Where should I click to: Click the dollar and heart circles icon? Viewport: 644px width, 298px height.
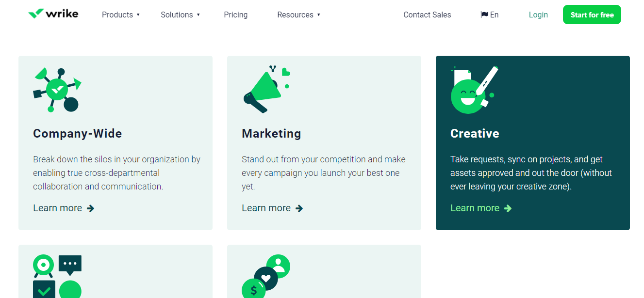(x=266, y=276)
